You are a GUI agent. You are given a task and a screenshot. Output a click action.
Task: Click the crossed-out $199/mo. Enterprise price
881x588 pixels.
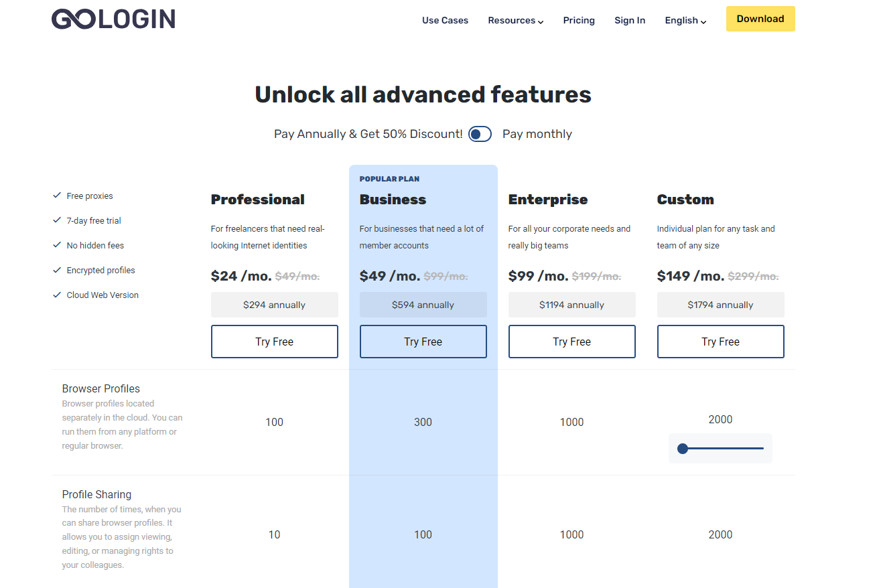click(597, 276)
